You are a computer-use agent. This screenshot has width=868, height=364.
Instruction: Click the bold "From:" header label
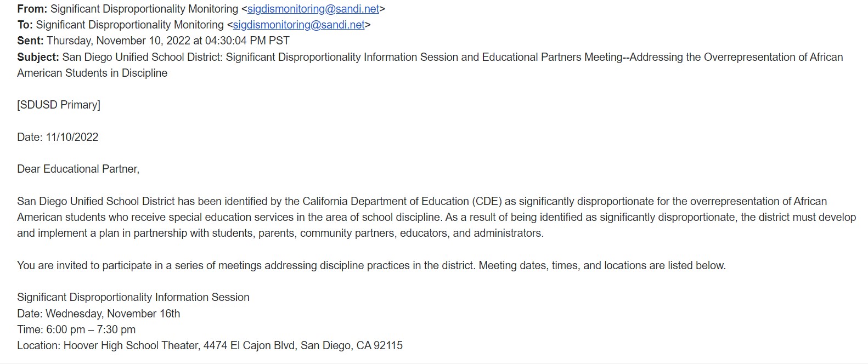[x=32, y=9]
